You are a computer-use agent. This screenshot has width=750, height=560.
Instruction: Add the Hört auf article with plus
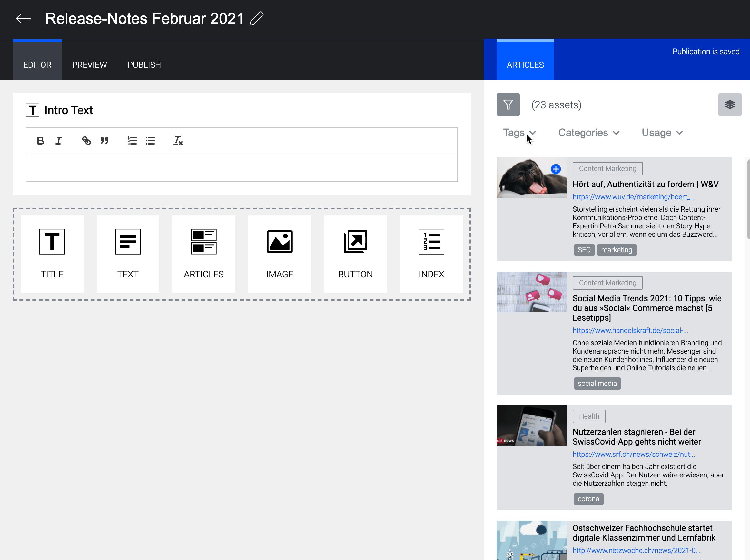[556, 169]
